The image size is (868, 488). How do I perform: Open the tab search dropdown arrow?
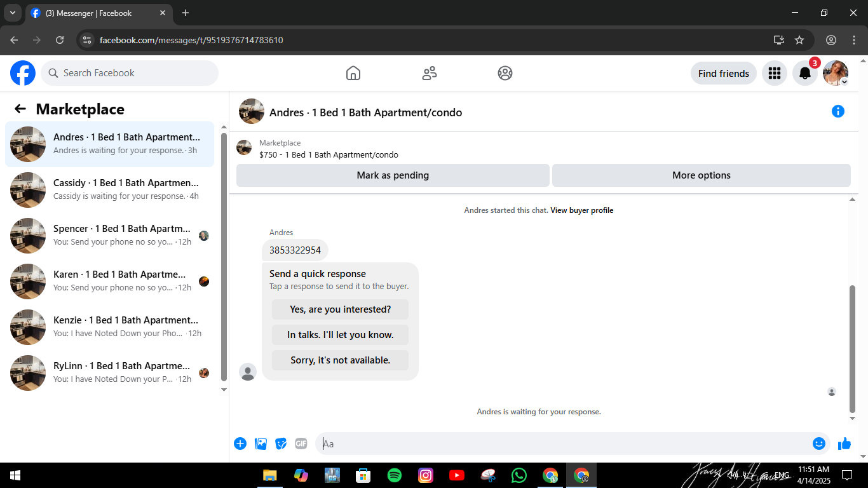click(x=12, y=13)
